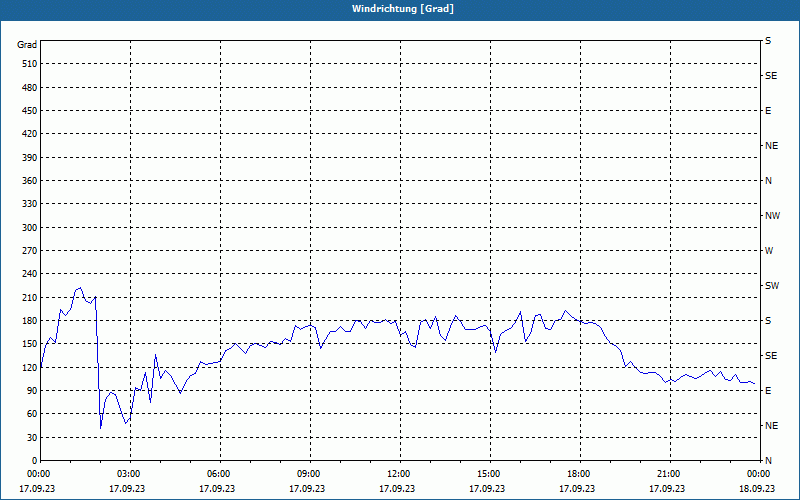This screenshot has height=500, width=800.
Task: Pick the y-axis value 210
Action: (30, 297)
